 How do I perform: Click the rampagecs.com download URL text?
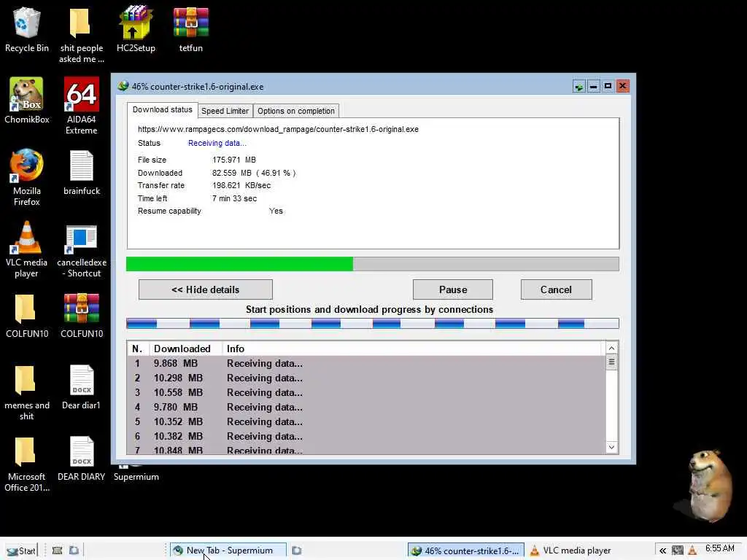pos(278,129)
